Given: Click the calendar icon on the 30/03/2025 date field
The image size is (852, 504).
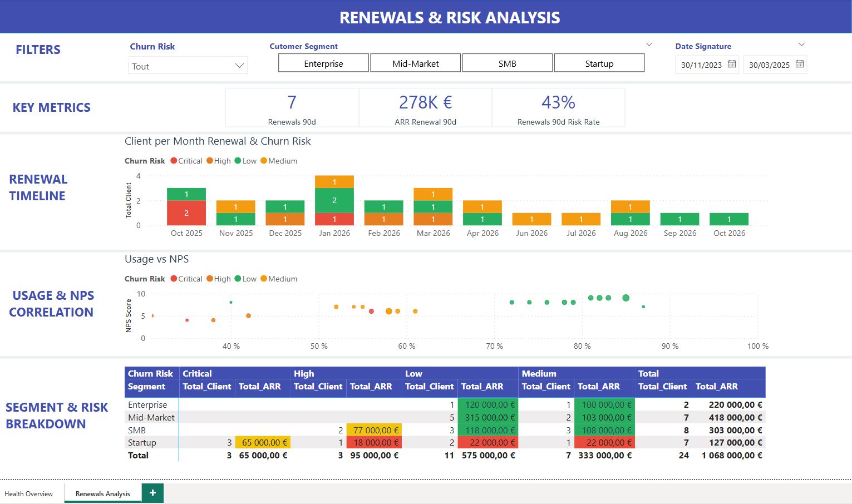Looking at the screenshot, I should pos(799,65).
